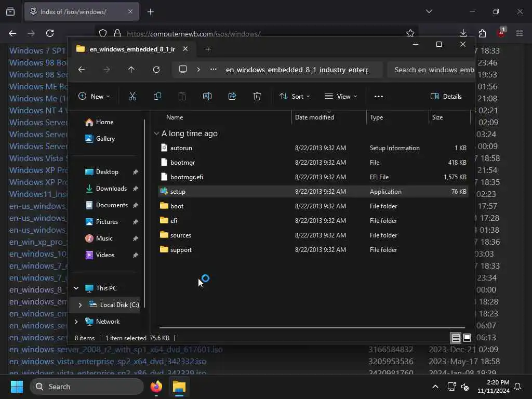Viewport: 532px width, 399px height.
Task: Go back in Firefox browser
Action: click(12, 33)
